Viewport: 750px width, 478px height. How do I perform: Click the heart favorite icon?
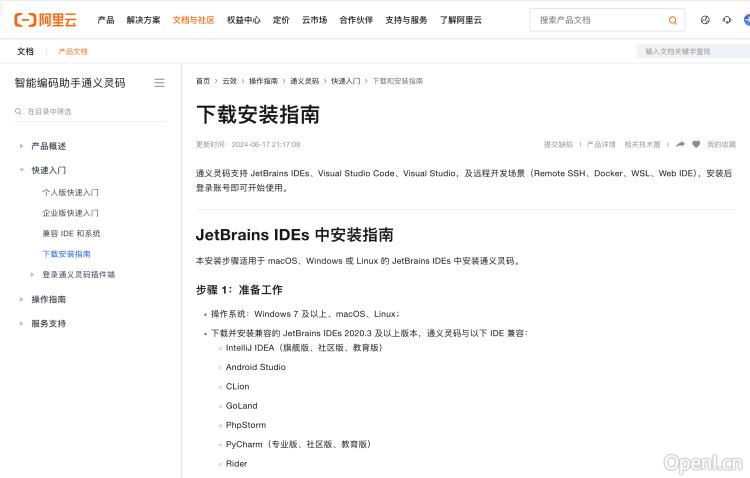pyautogui.click(x=696, y=144)
